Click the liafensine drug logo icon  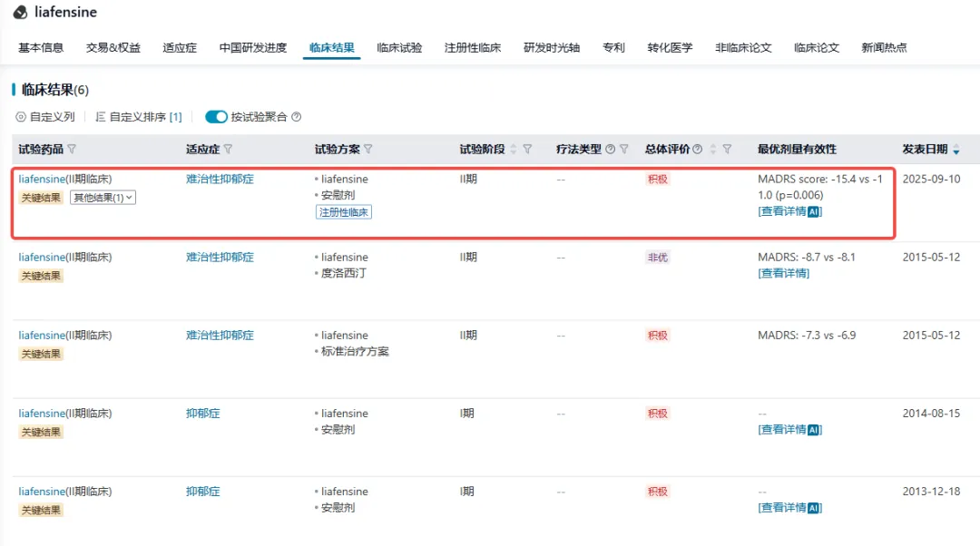20,12
